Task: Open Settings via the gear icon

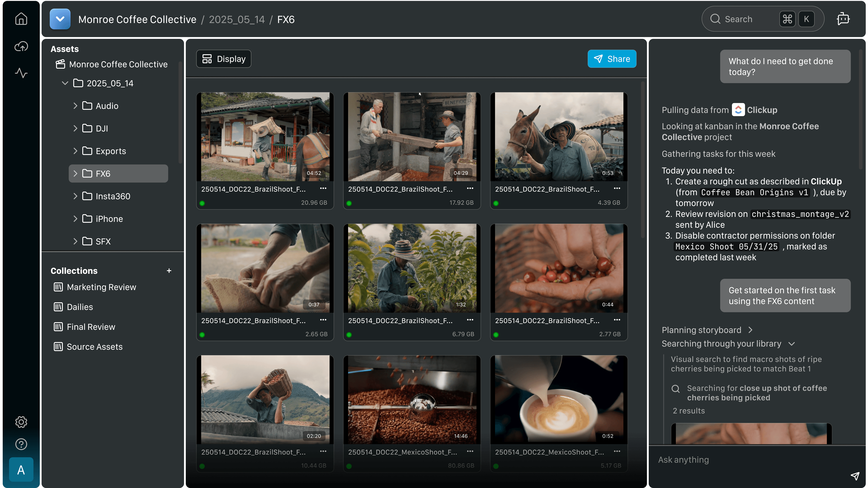Action: (21, 422)
